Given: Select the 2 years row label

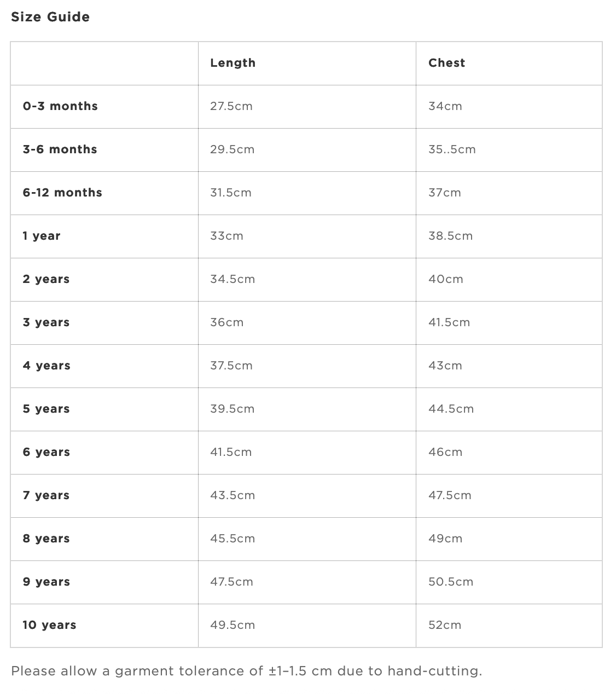Looking at the screenshot, I should point(46,279).
